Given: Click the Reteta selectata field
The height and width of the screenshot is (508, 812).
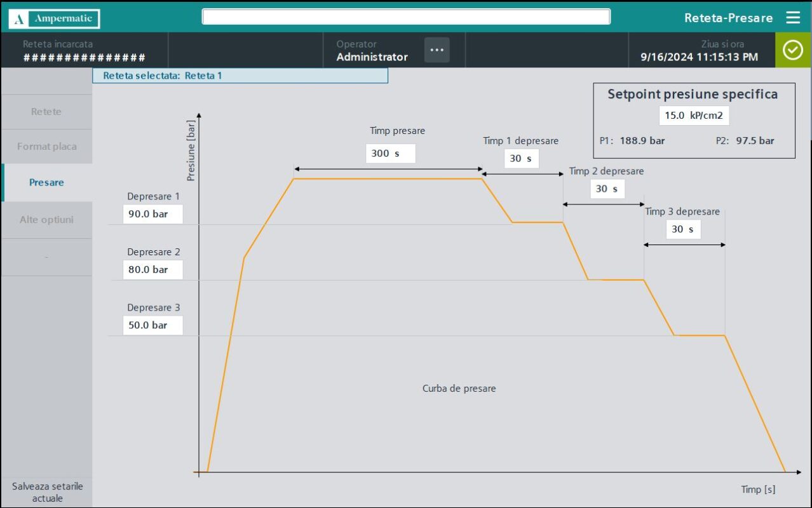Looking at the screenshot, I should click(x=240, y=76).
